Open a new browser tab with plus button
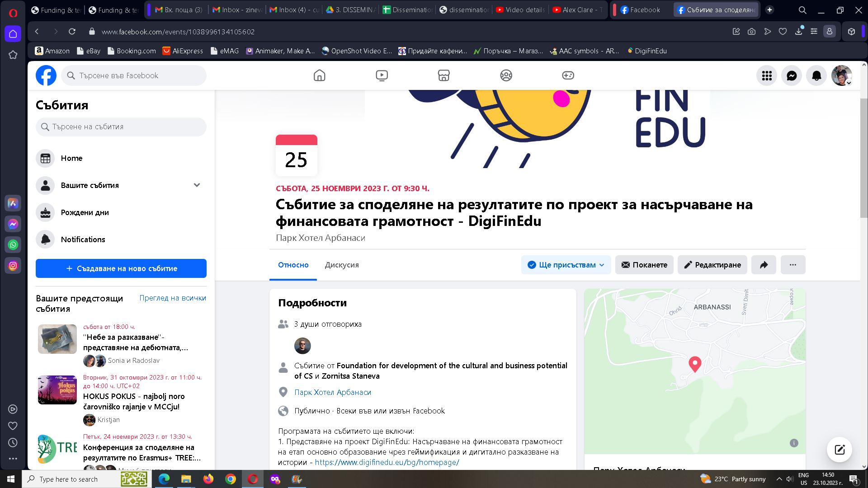Image resolution: width=868 pixels, height=488 pixels. click(x=769, y=9)
